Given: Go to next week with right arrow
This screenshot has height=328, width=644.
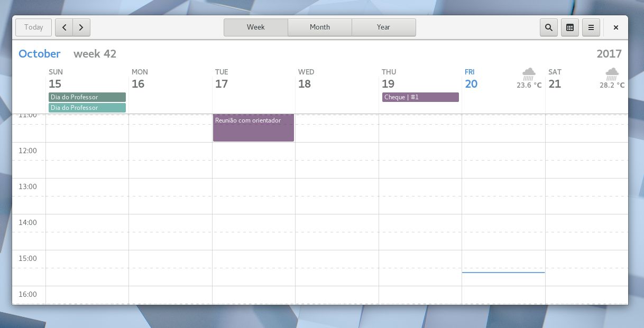Looking at the screenshot, I should click(81, 27).
